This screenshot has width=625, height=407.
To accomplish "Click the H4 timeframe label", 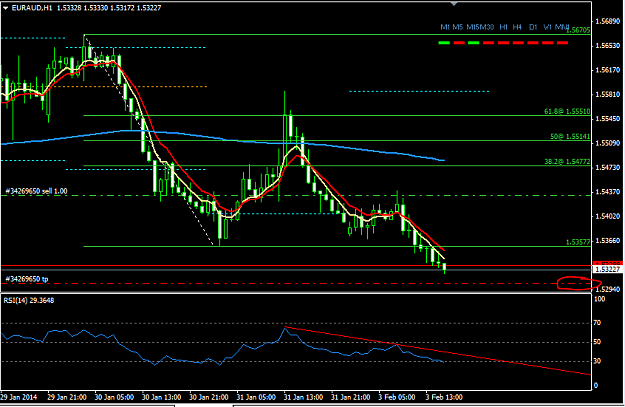I will pos(517,27).
